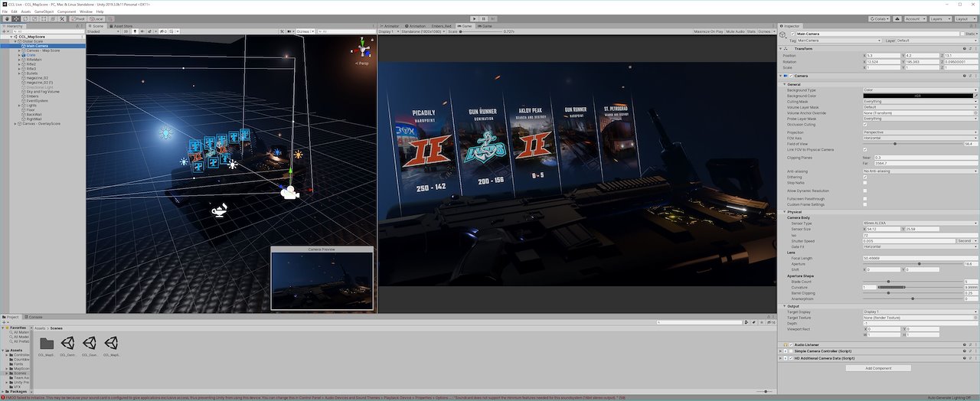Select the camera gizmo in Scene view
Screen dimensions: 980x401
point(289,192)
